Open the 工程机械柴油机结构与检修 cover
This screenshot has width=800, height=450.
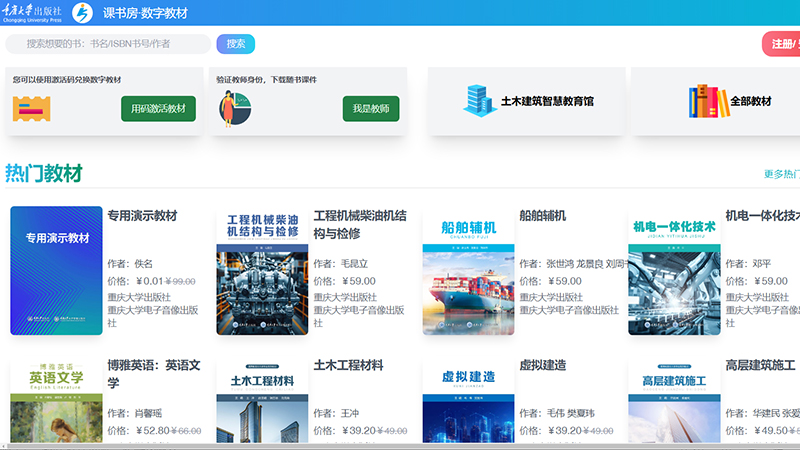(x=262, y=270)
